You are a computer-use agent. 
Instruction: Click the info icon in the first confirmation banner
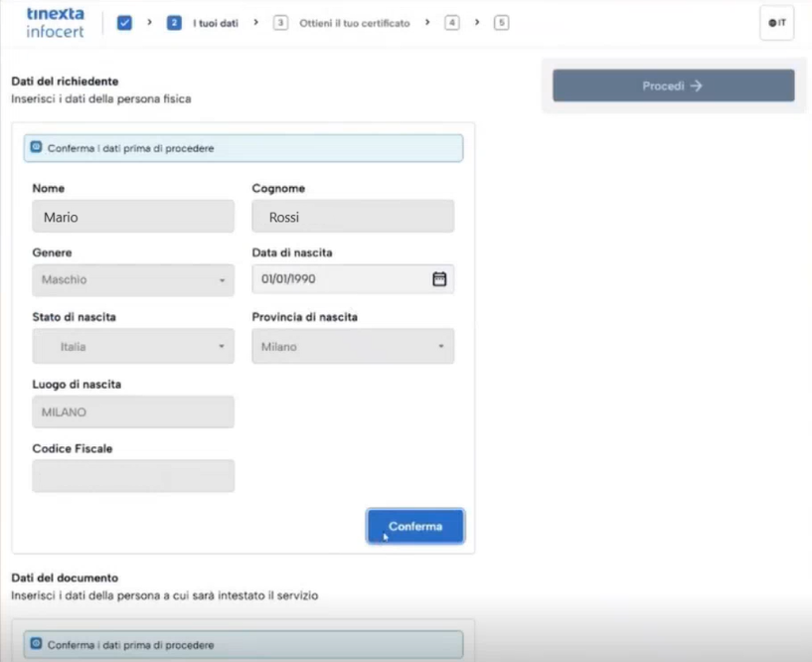pyautogui.click(x=37, y=147)
